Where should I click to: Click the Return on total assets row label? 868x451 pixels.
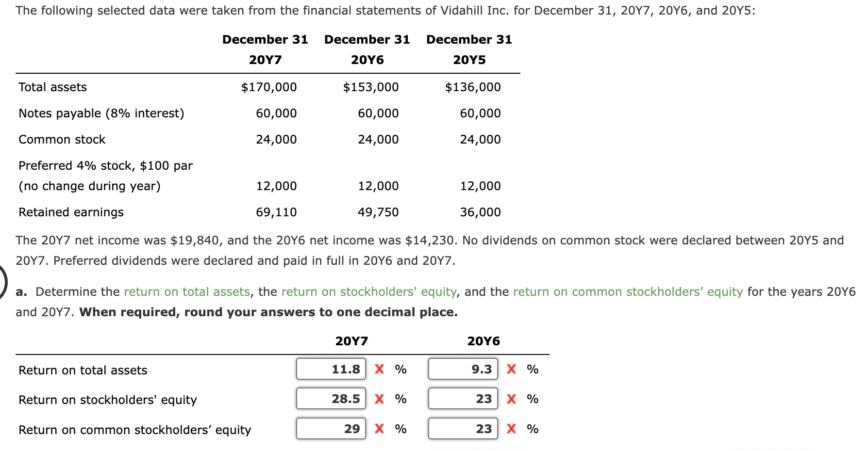[83, 370]
